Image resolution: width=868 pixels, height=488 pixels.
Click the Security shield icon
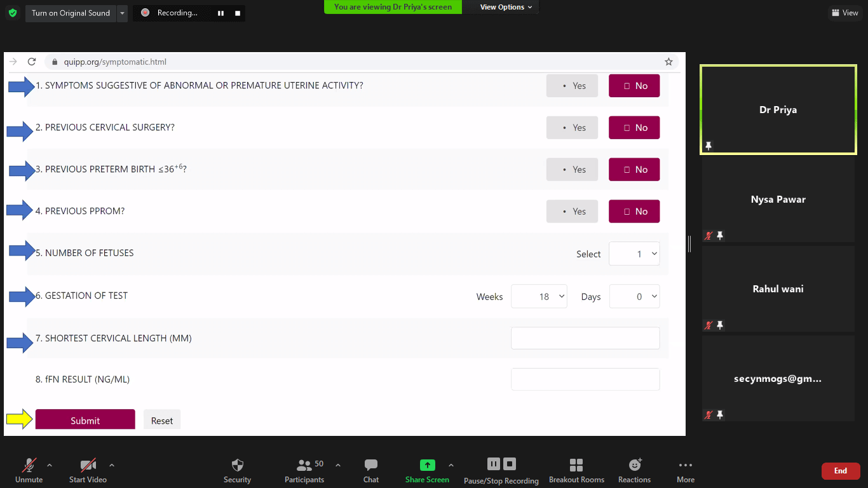tap(237, 465)
